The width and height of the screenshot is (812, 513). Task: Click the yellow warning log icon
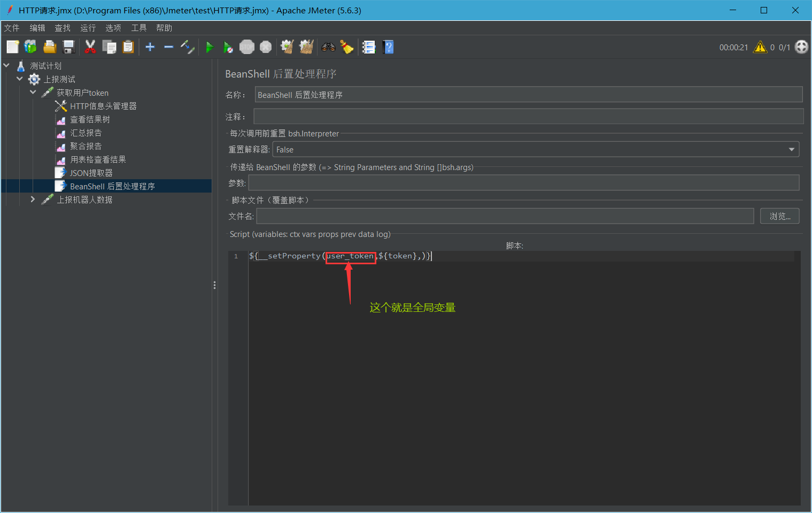pyautogui.click(x=760, y=47)
